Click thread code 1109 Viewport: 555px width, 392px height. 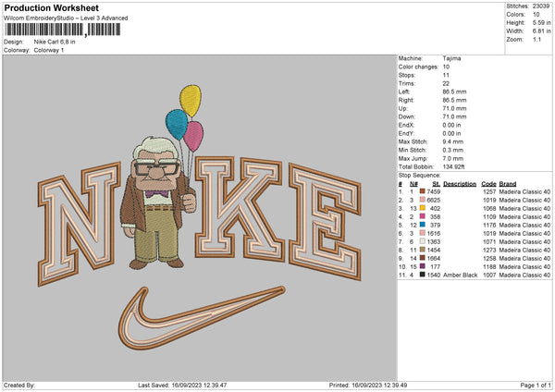coord(489,217)
